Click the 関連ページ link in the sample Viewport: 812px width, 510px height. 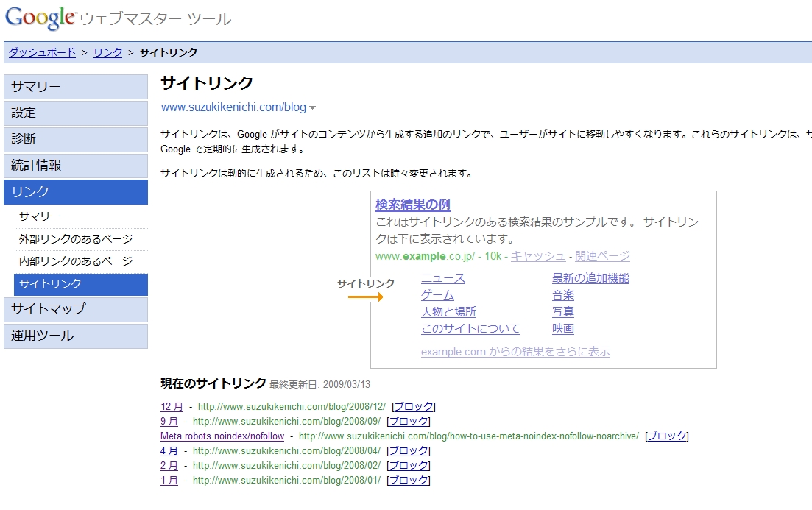point(602,256)
